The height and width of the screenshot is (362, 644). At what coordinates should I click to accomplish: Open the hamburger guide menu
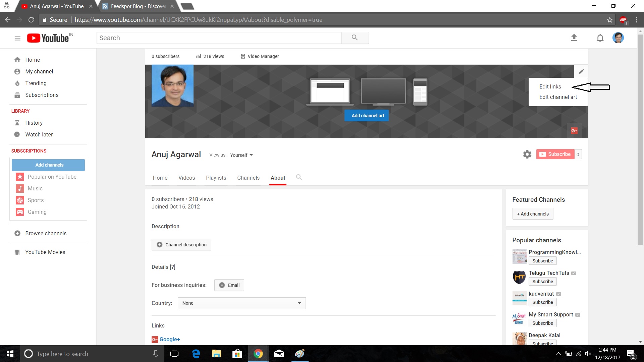point(17,38)
